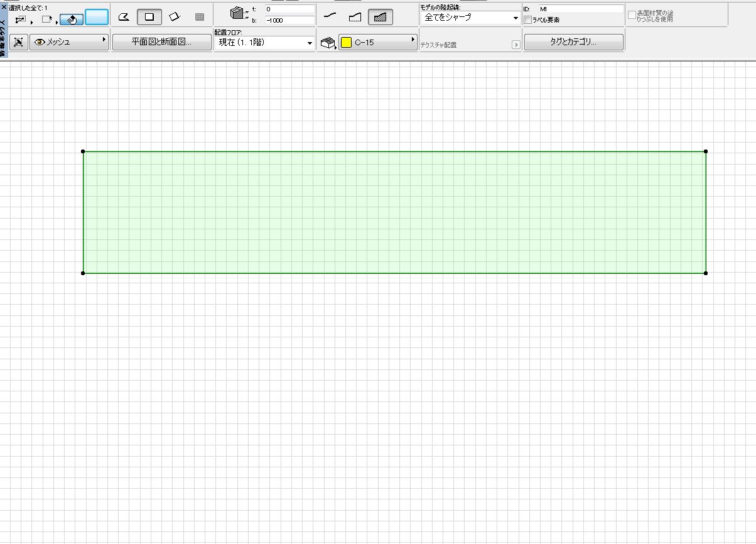Screen dimensions: 756x544
Task: Click bottom-left corner node of mesh
Action: pos(83,273)
